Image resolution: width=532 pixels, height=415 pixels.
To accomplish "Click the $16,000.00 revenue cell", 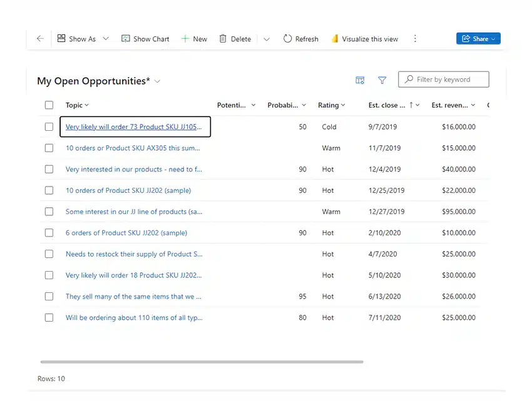I will point(459,126).
